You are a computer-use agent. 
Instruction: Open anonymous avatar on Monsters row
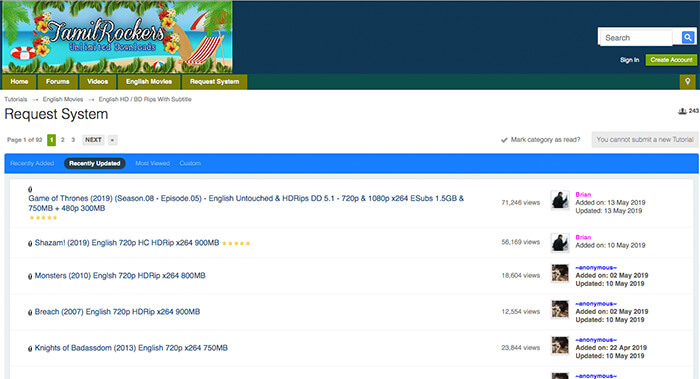coord(560,273)
